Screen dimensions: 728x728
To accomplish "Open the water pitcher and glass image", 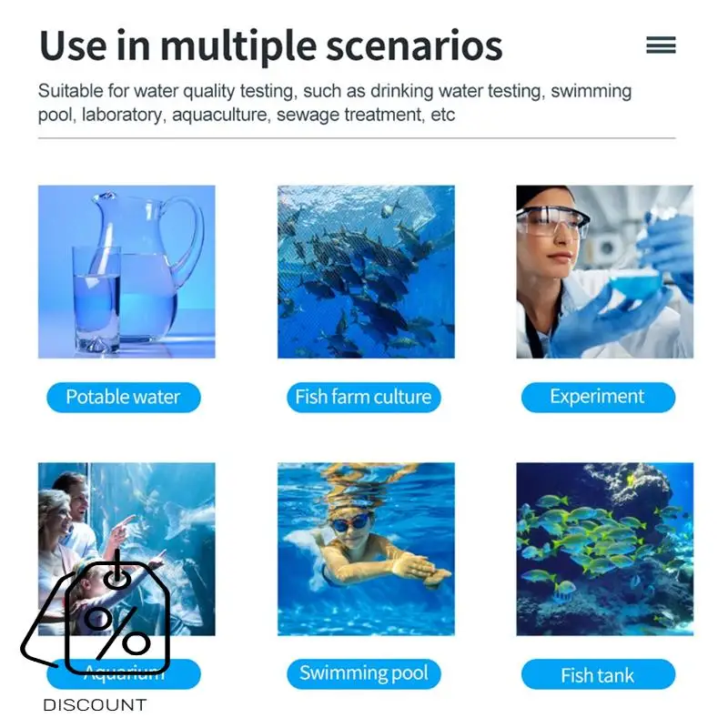I will (x=126, y=271).
